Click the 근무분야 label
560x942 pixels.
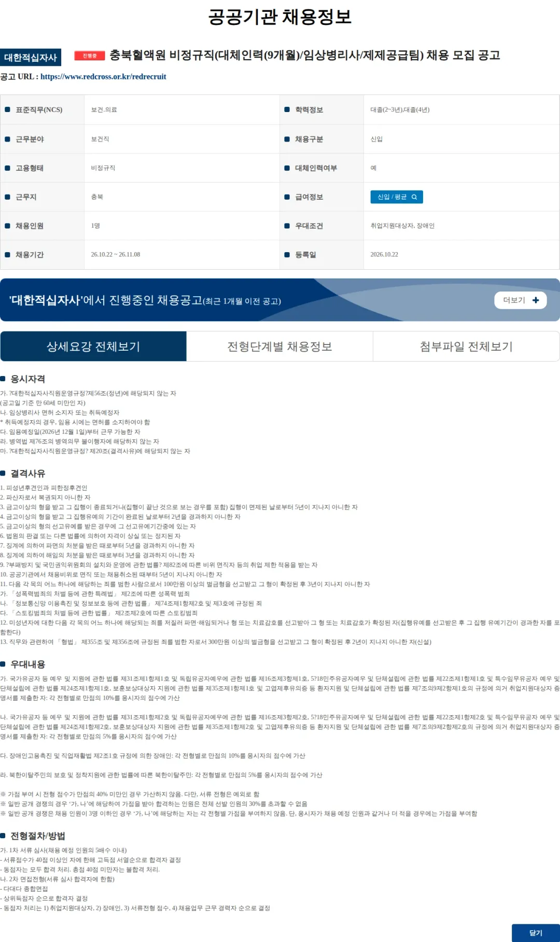[30, 139]
